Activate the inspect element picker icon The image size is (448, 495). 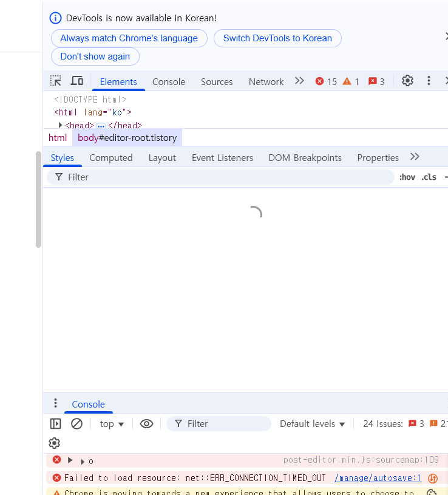(55, 81)
